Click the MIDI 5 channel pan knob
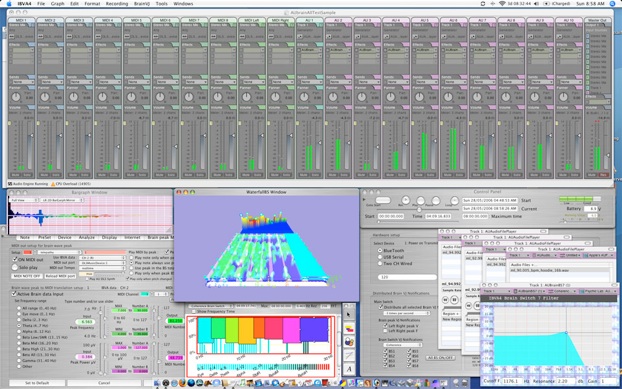The image size is (622, 389). click(x=131, y=97)
